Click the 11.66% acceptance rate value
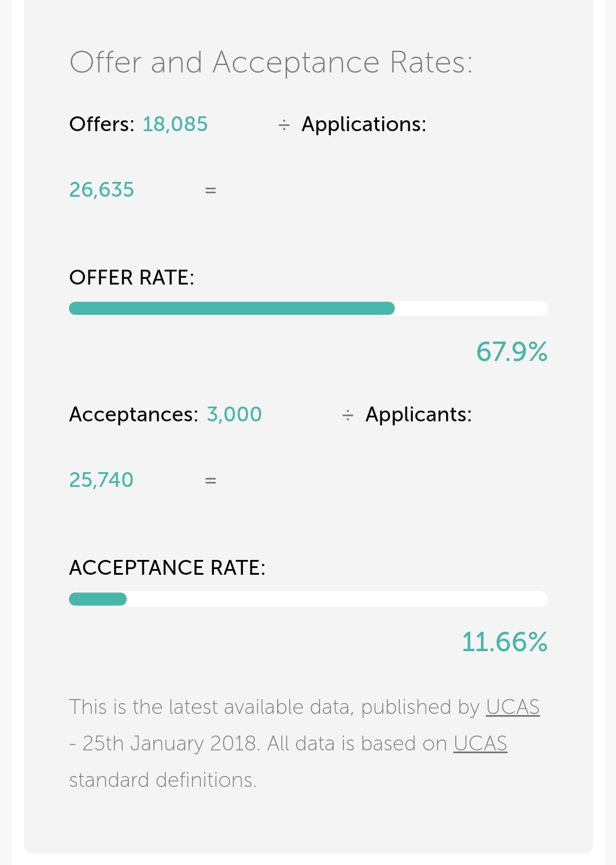The width and height of the screenshot is (616, 865). click(504, 642)
